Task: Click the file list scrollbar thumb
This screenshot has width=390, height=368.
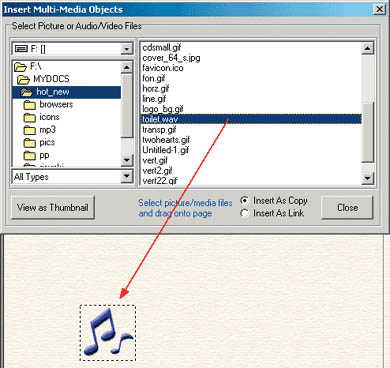Action: 368,132
